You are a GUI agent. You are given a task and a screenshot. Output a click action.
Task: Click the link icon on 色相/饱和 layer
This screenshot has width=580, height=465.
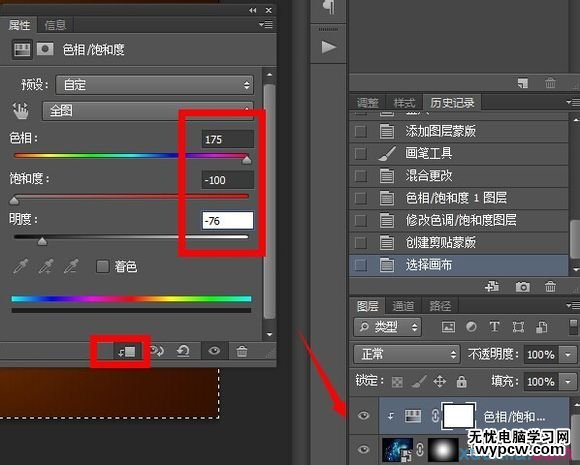coord(435,416)
